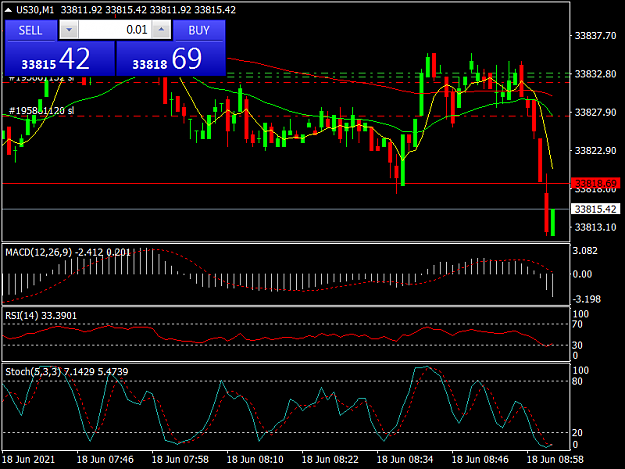Viewport: 625px width, 469px height.
Task: Click the 18 Jun 2021 date label
Action: 28,459
